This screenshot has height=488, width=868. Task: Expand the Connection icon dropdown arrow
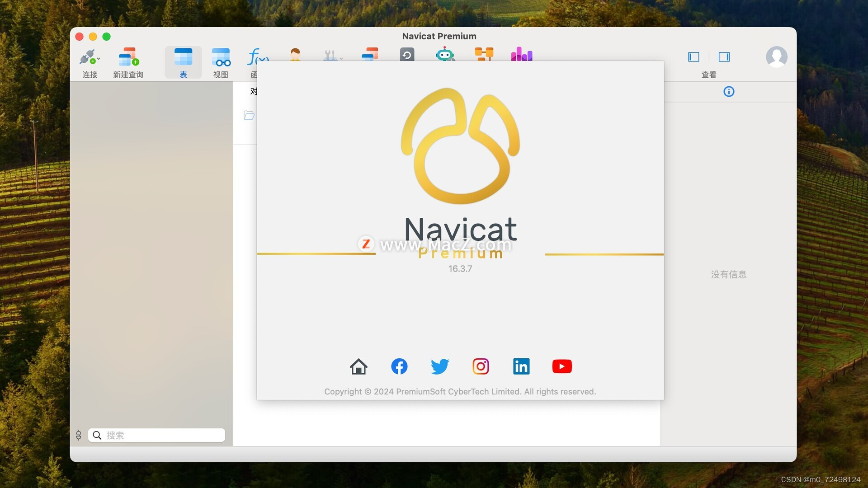99,58
